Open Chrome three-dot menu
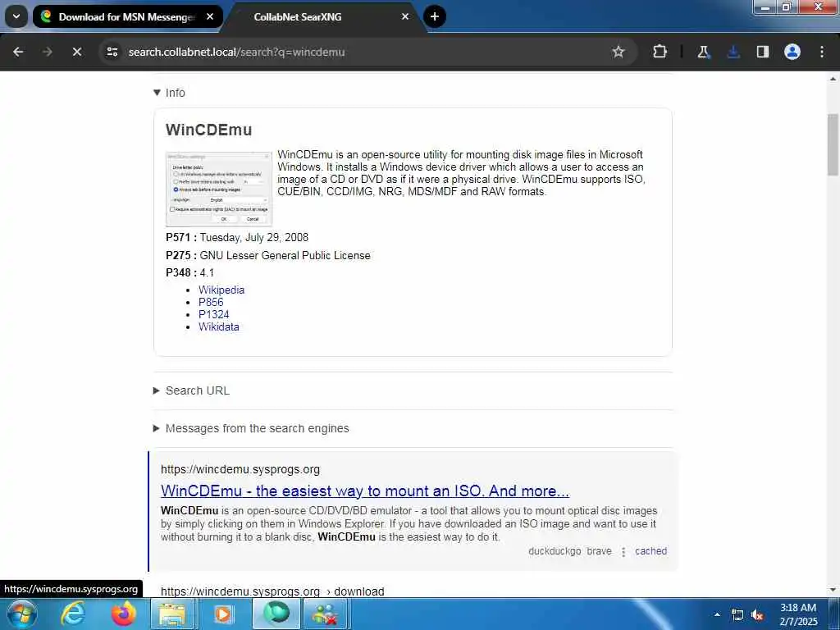The width and height of the screenshot is (840, 630). click(822, 52)
